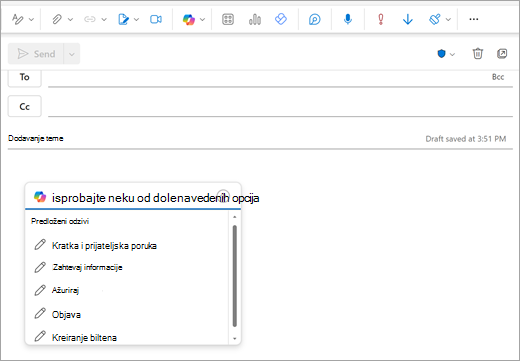Click the format painter brush icon
The image size is (520, 361).
[435, 19]
